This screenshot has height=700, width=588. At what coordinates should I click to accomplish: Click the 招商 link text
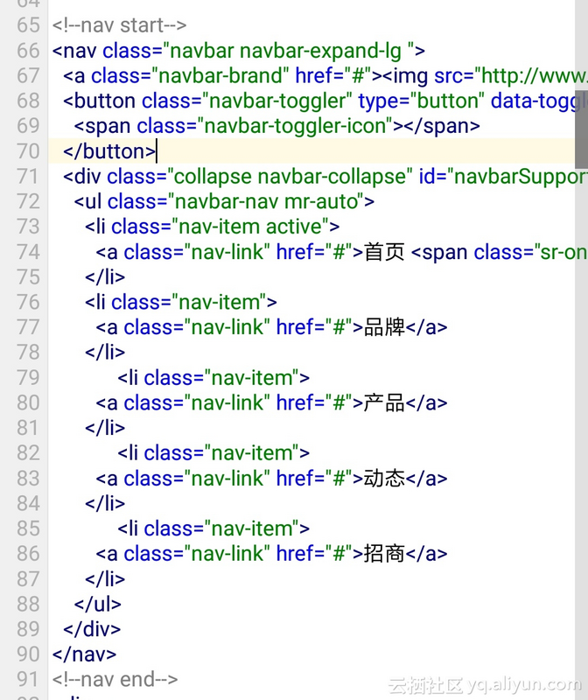point(384,554)
